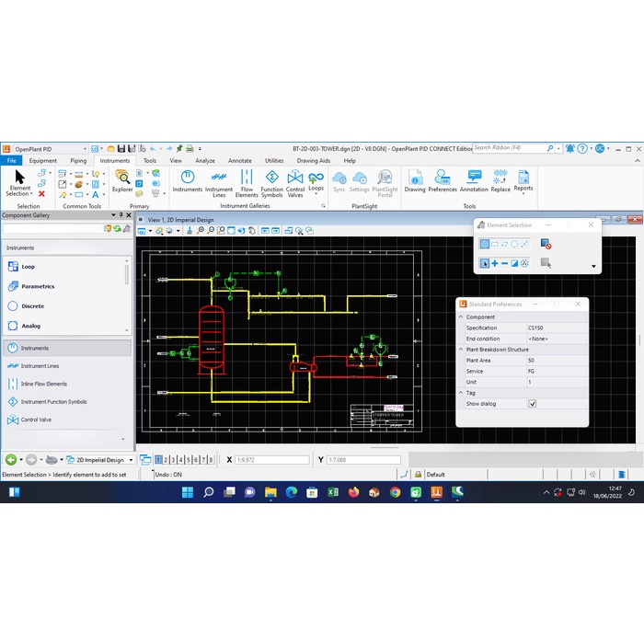Click the PlantSight Sync icon
644x644 pixels.
[x=339, y=181]
